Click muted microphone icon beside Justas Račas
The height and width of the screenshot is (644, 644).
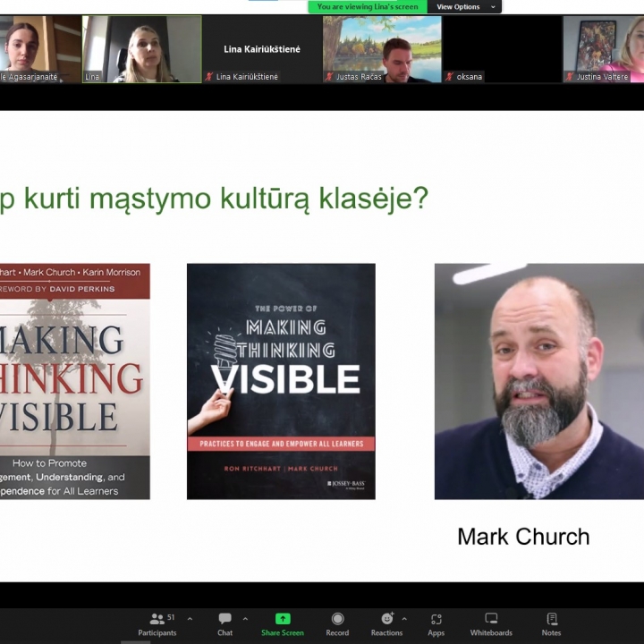click(329, 76)
